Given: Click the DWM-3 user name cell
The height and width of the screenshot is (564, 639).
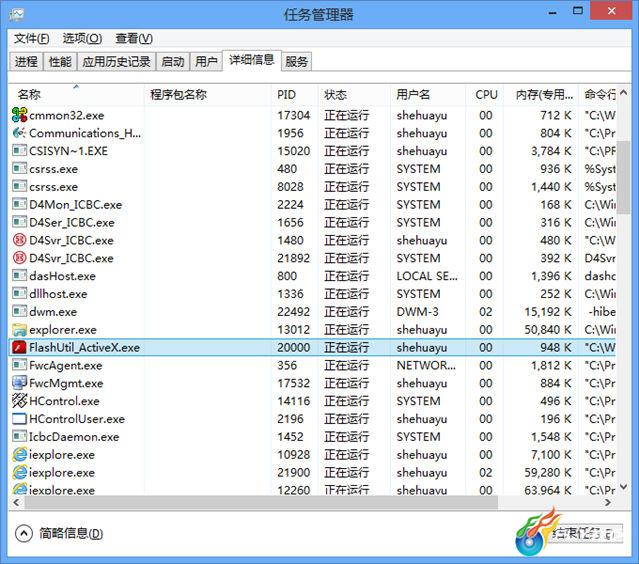Looking at the screenshot, I should [x=417, y=312].
